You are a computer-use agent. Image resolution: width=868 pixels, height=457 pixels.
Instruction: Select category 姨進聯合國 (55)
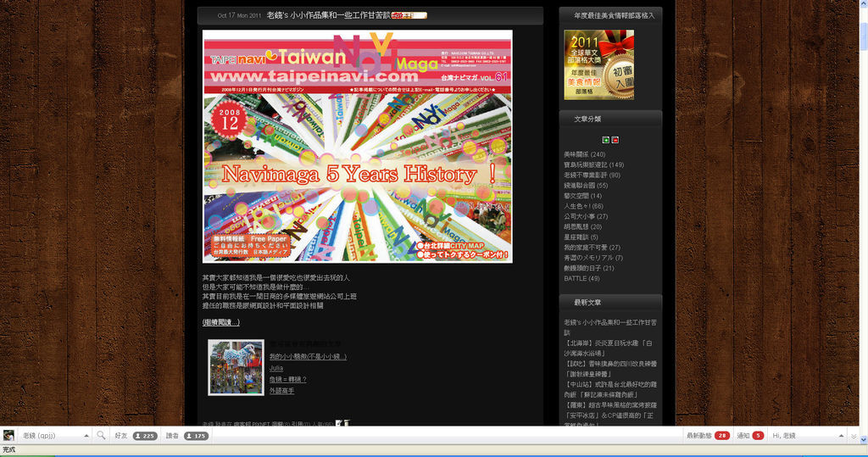pos(586,186)
